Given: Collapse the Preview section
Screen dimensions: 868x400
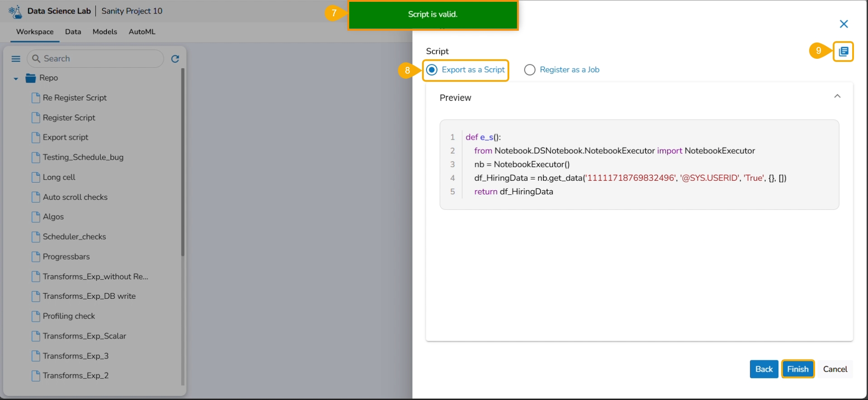Looking at the screenshot, I should [837, 96].
